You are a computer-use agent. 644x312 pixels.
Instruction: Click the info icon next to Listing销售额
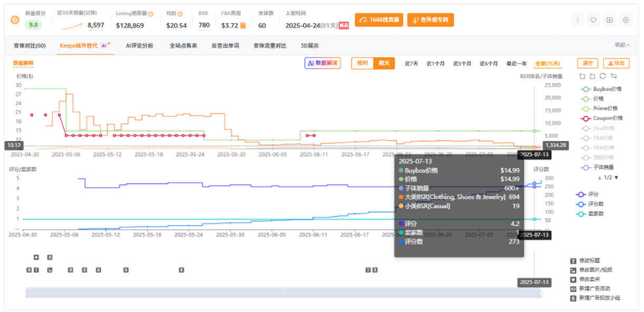(x=151, y=13)
